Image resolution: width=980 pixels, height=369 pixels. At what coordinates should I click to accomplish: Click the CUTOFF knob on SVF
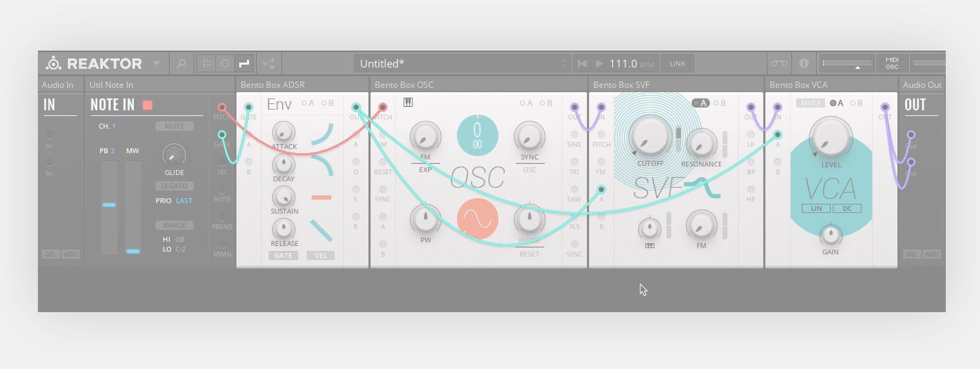(650, 137)
